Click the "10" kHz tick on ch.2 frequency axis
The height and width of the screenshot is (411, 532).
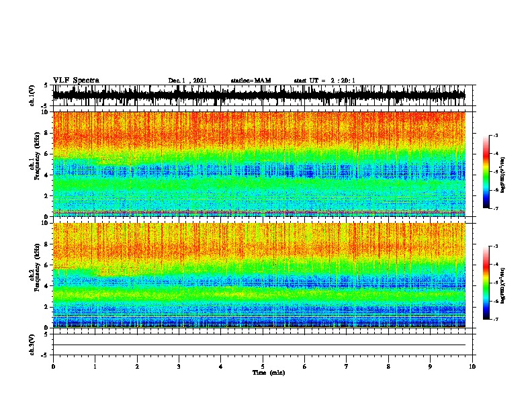click(46, 223)
